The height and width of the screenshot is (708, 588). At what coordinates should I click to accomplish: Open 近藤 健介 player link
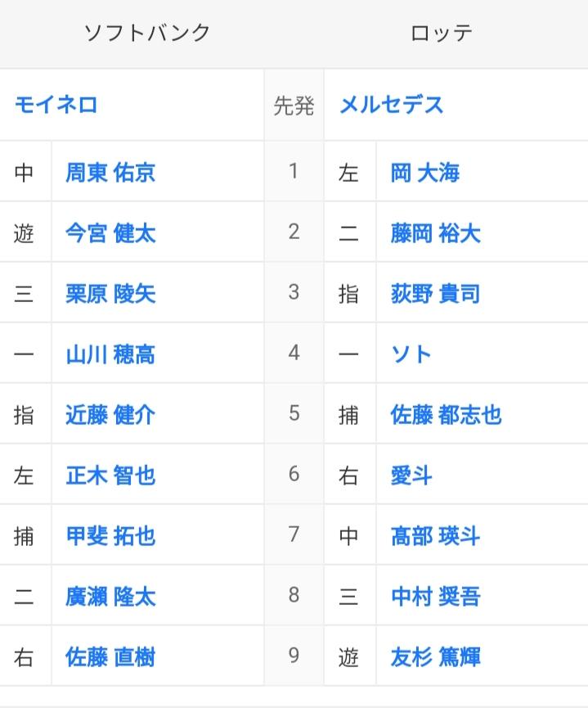click(x=110, y=414)
